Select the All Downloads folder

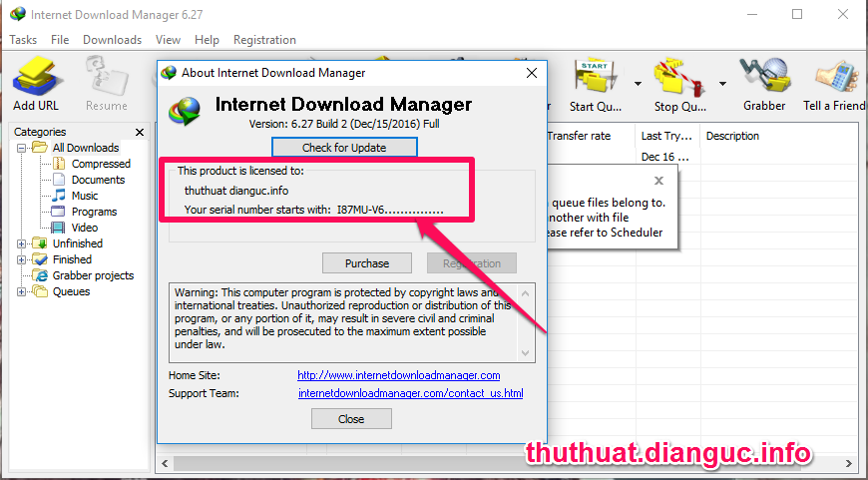tap(86, 148)
